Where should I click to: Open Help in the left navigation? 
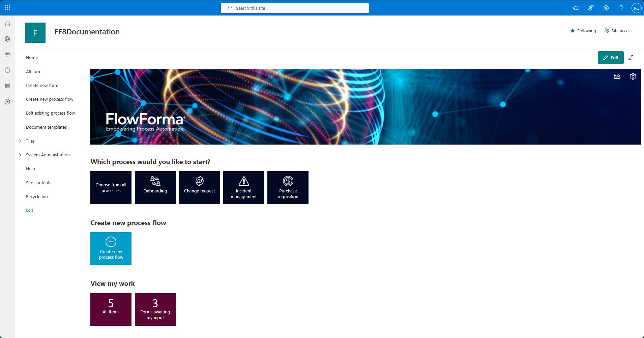click(x=31, y=169)
